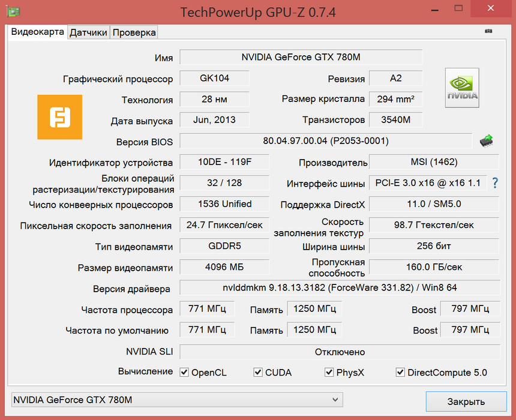The image size is (516, 420).
Task: Click the Размер видеопамяти field showing 4096 МБ
Action: [x=224, y=268]
